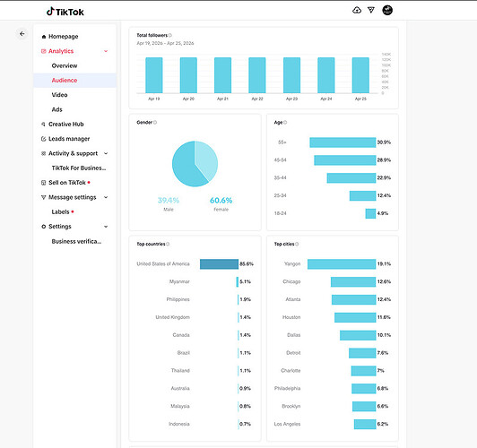The height and width of the screenshot is (448, 477).
Task: Click the United Kingdom country label
Action: click(172, 317)
